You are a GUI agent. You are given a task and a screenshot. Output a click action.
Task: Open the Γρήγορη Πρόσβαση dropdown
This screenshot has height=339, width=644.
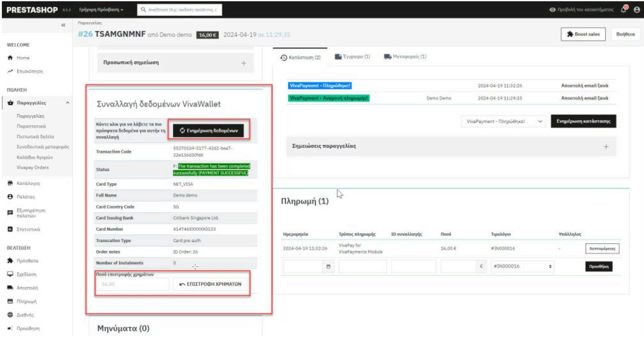[x=101, y=10]
